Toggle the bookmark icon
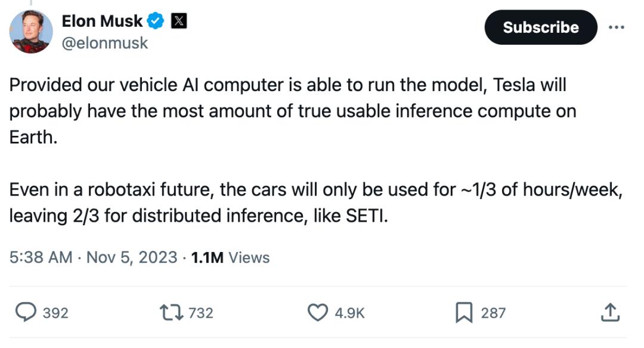Viewport: 644px width, 348px height. click(x=464, y=312)
